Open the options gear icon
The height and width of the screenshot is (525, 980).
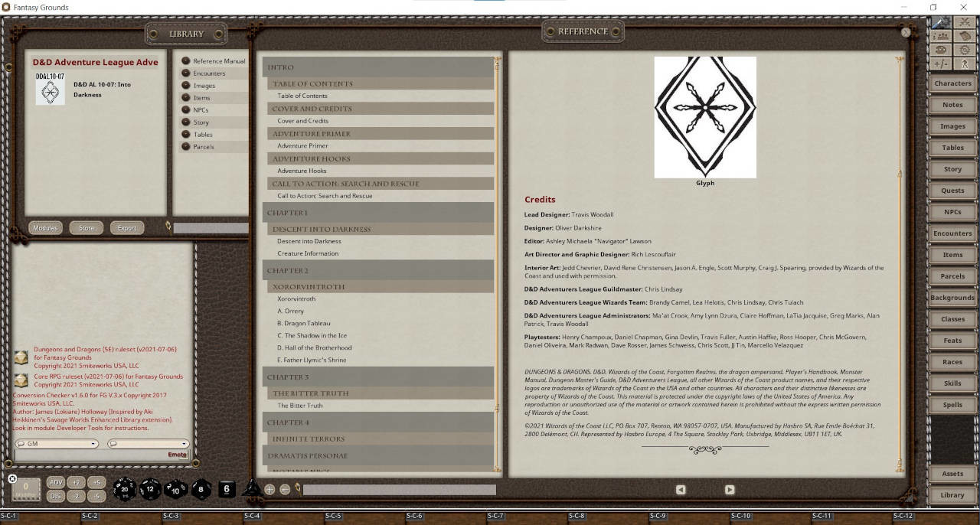[965, 51]
